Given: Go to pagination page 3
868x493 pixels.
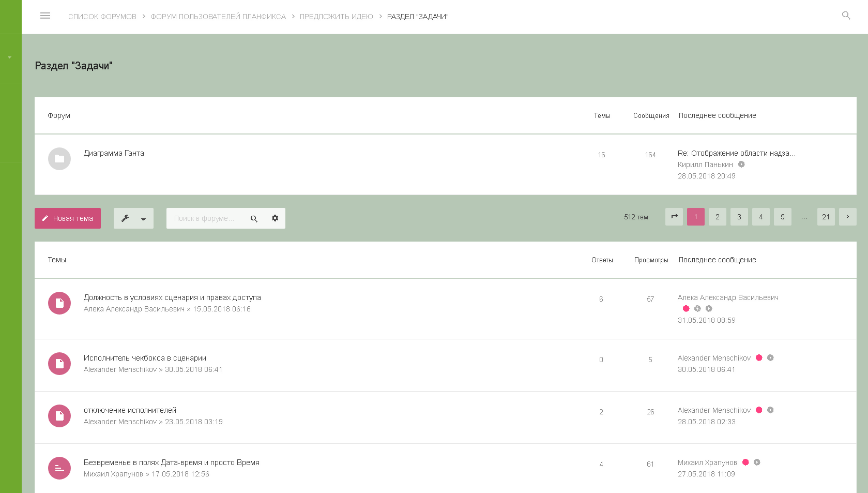Looking at the screenshot, I should coord(739,217).
